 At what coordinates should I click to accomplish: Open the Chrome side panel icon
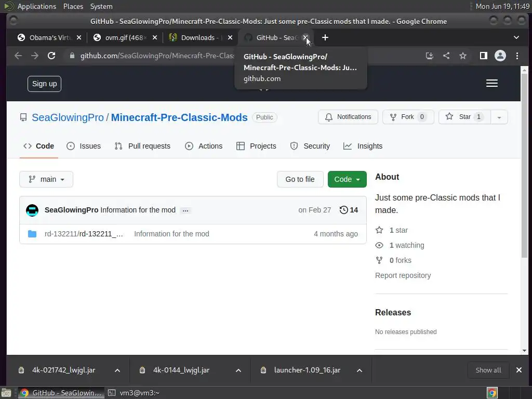(484, 56)
